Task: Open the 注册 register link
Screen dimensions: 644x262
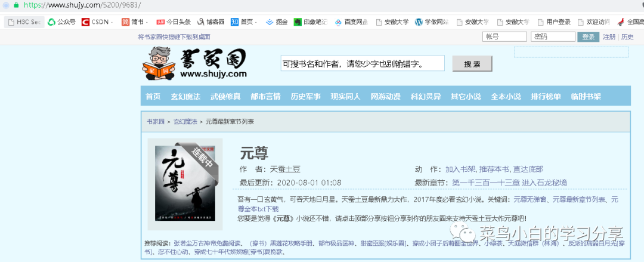Action: 609,37
